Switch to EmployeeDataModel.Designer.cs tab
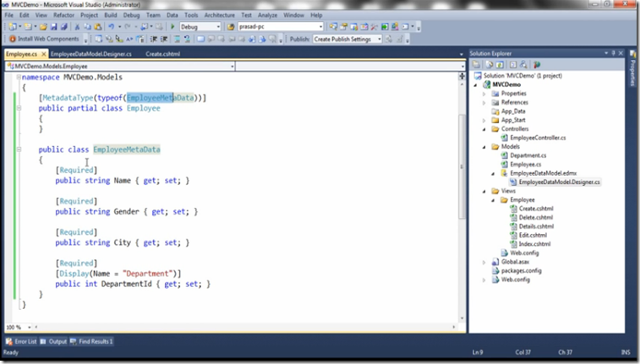Viewport: 640px width, 364px height. [91, 54]
